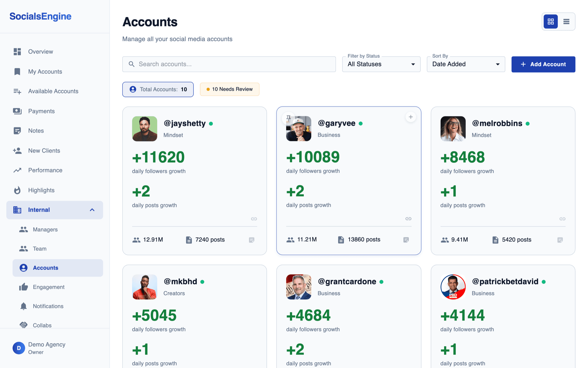The width and height of the screenshot is (588, 368).
Task: Open the @grantcardone account name
Action: click(x=347, y=281)
